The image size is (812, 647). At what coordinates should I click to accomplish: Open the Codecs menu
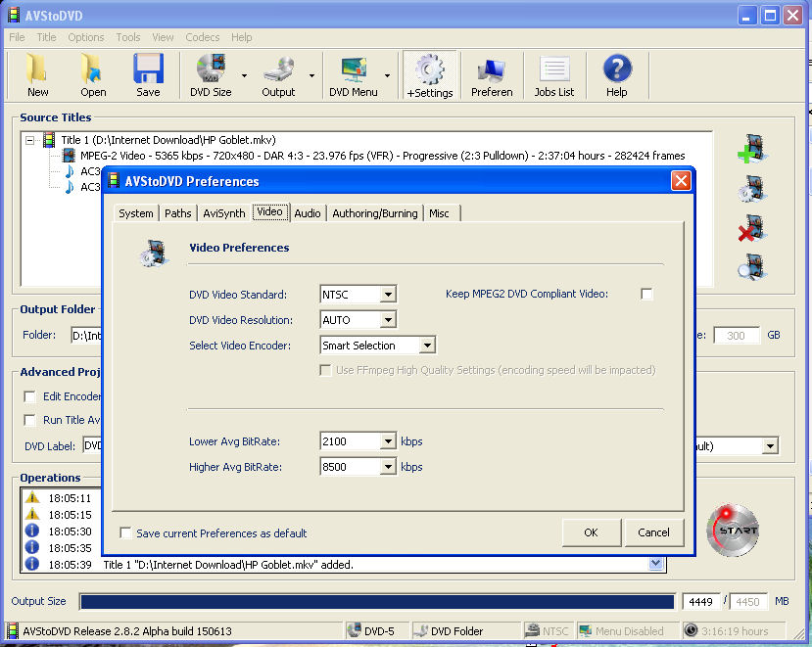click(x=203, y=37)
